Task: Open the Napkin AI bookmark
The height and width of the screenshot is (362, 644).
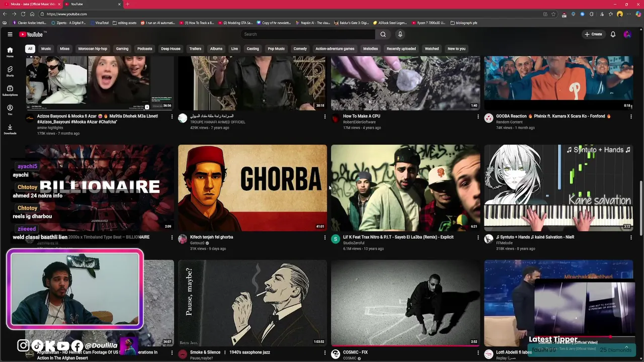Action: tap(313, 23)
